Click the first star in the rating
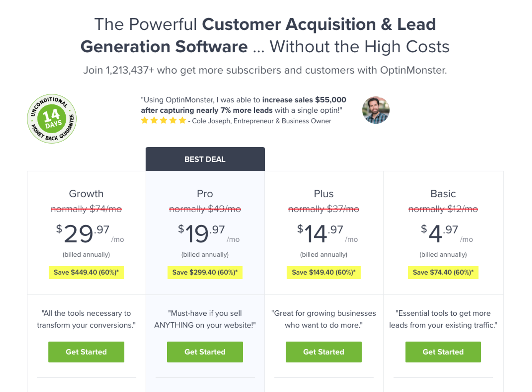The image size is (532, 392). (145, 120)
